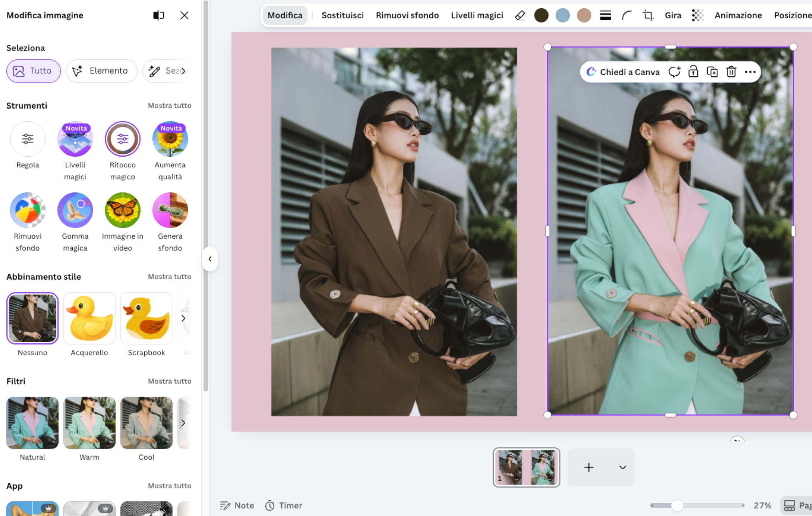Image resolution: width=812 pixels, height=516 pixels.
Task: Launch the Immagine in video tool
Action: [122, 210]
